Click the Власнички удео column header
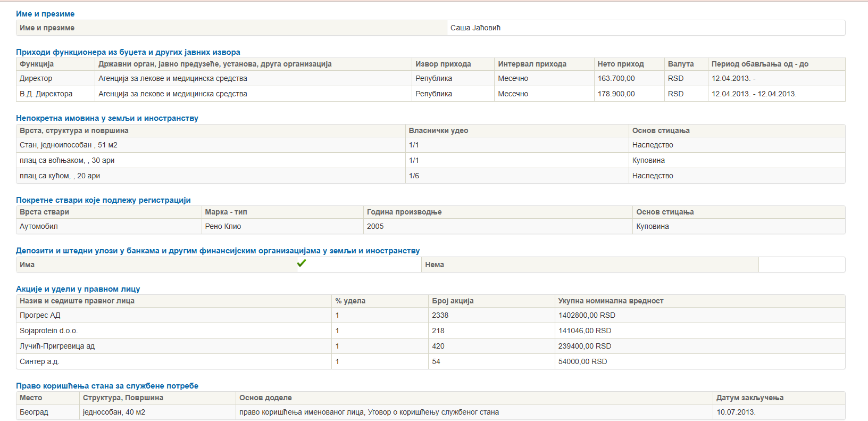Screen dimensions: 868x421 pos(438,130)
